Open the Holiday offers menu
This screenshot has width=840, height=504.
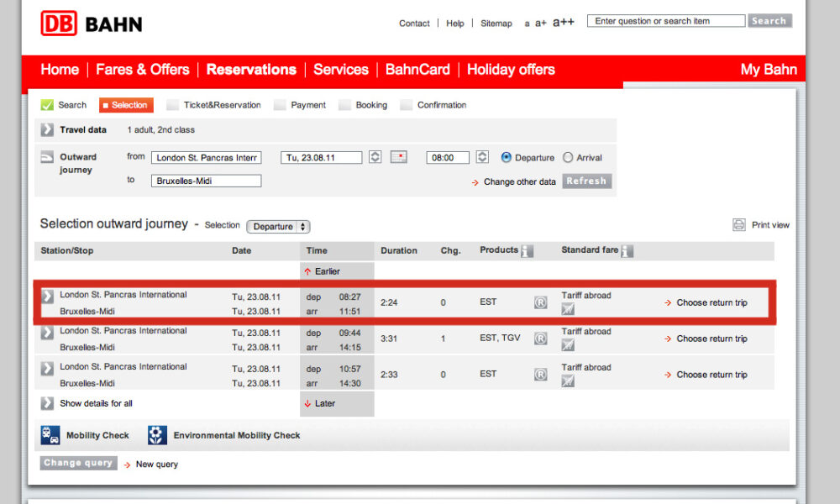click(x=511, y=70)
